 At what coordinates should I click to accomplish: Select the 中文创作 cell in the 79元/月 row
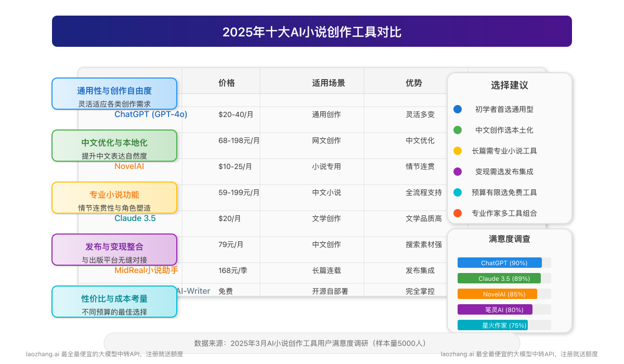click(x=327, y=244)
